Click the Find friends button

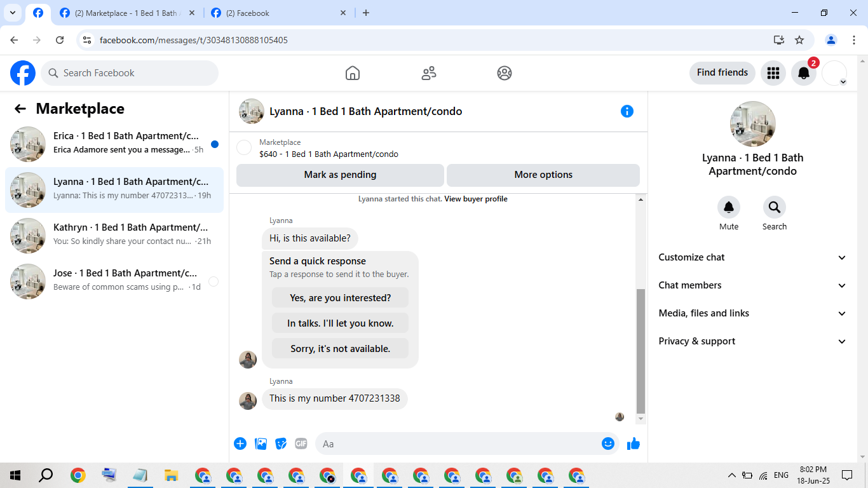(x=722, y=72)
